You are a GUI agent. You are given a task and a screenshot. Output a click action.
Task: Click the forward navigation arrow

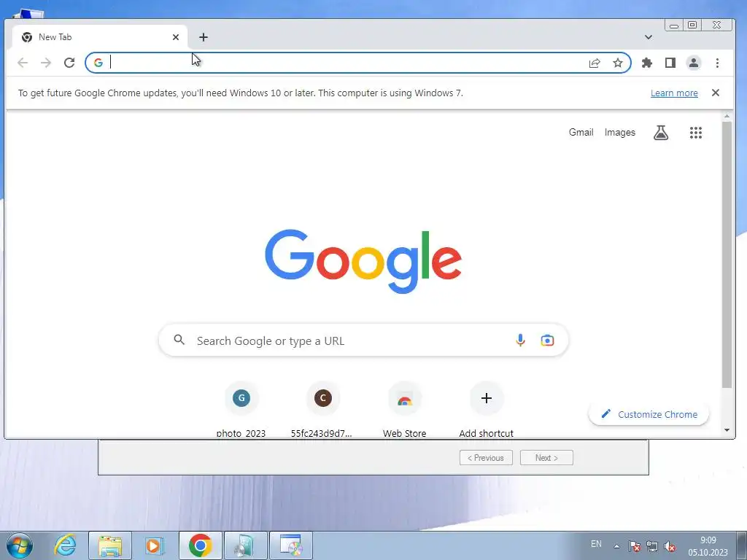(x=46, y=63)
